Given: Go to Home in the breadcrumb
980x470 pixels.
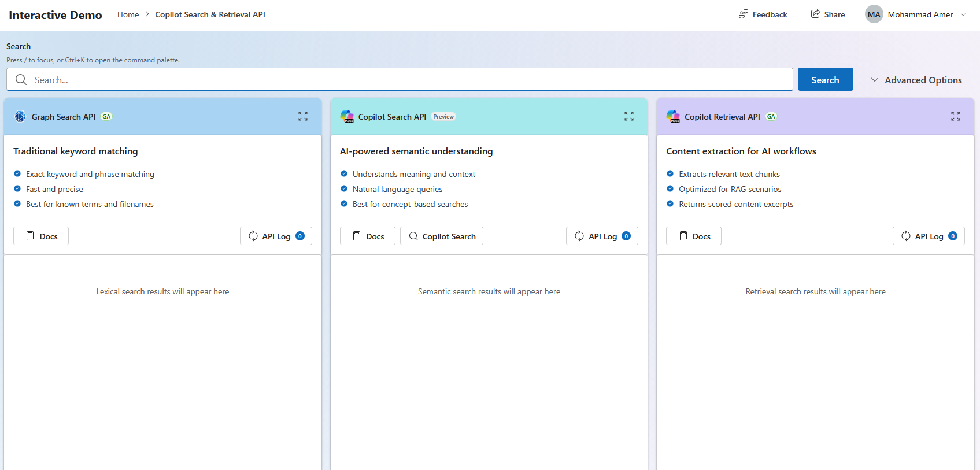Looking at the screenshot, I should click(128, 14).
